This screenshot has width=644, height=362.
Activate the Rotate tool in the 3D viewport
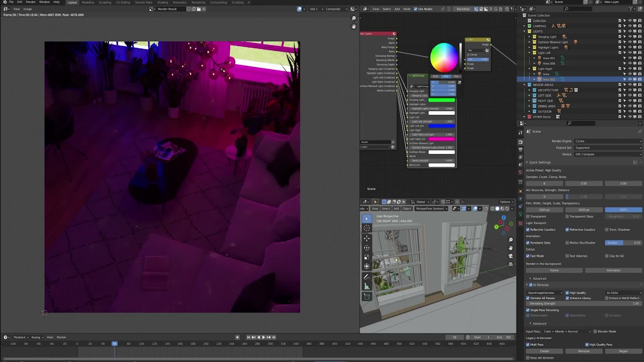click(x=367, y=248)
